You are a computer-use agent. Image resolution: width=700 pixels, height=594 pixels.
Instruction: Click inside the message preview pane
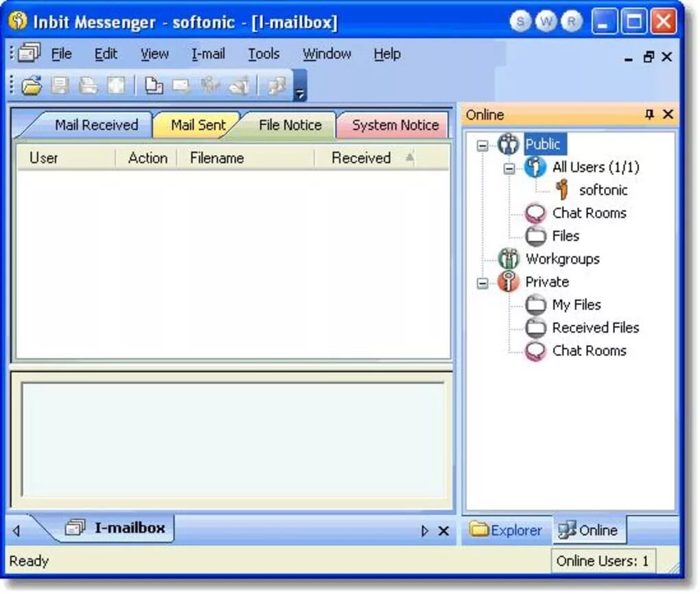pyautogui.click(x=233, y=440)
